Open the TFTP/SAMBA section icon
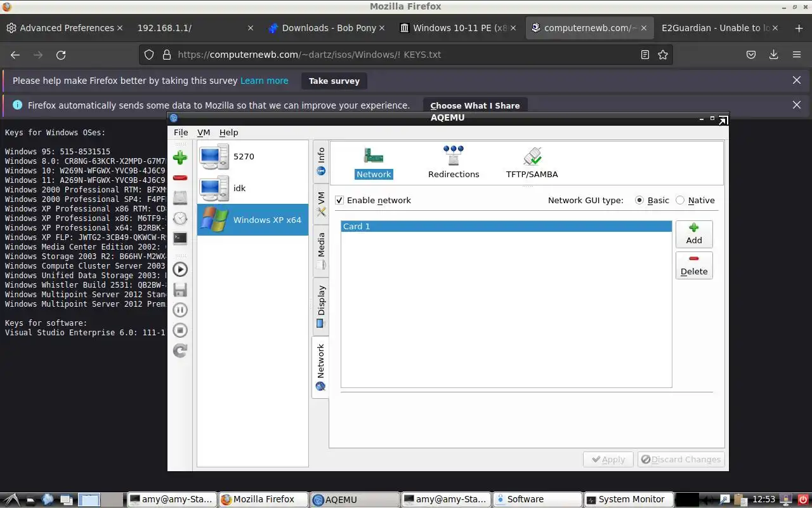 (532, 163)
